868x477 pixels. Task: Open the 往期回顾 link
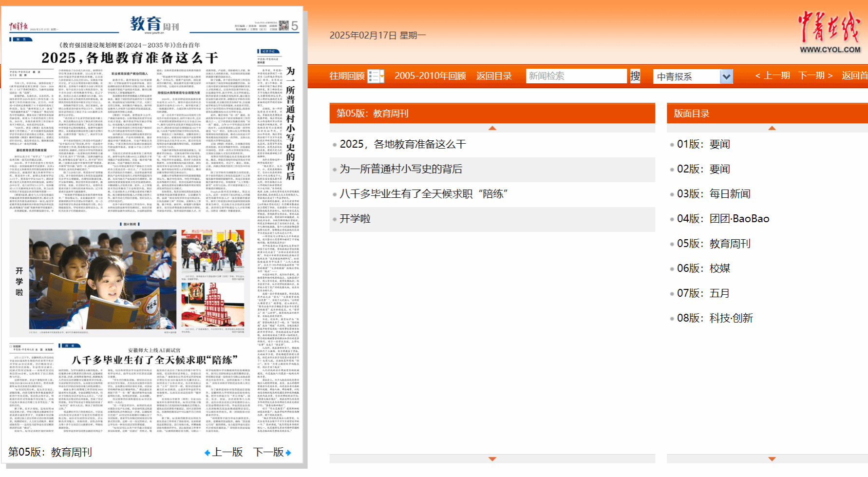click(x=347, y=76)
